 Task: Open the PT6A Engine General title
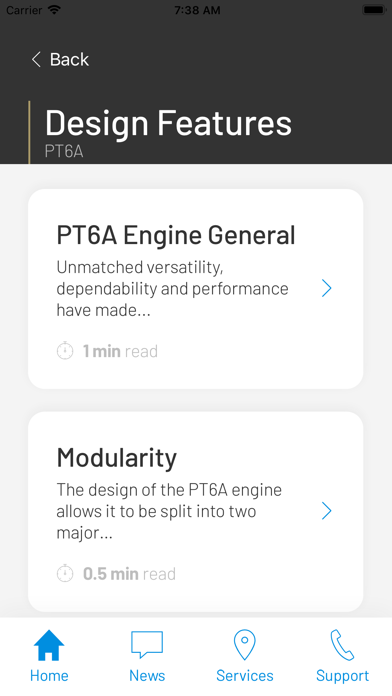[x=176, y=235]
